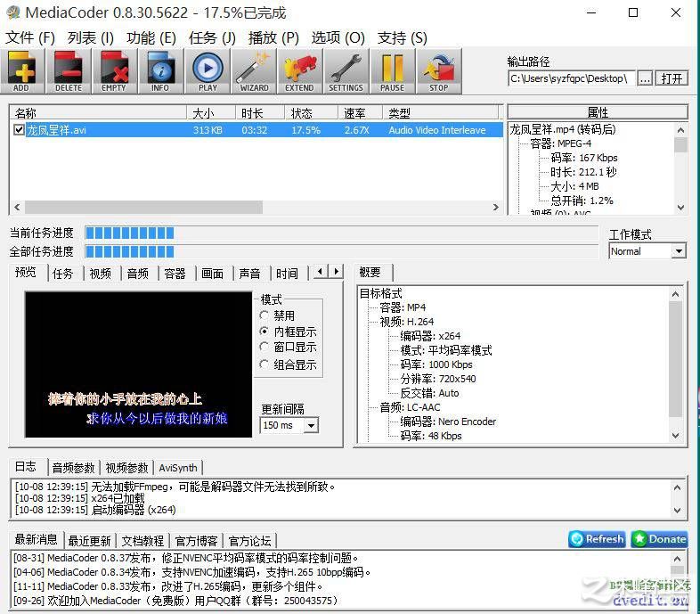Open the 支持 (S) menu
Viewport: 700px width, 614px height.
point(402,38)
